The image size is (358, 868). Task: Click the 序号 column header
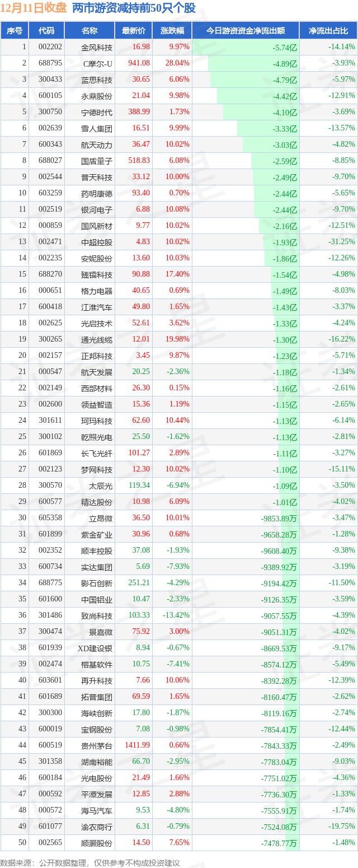14,31
